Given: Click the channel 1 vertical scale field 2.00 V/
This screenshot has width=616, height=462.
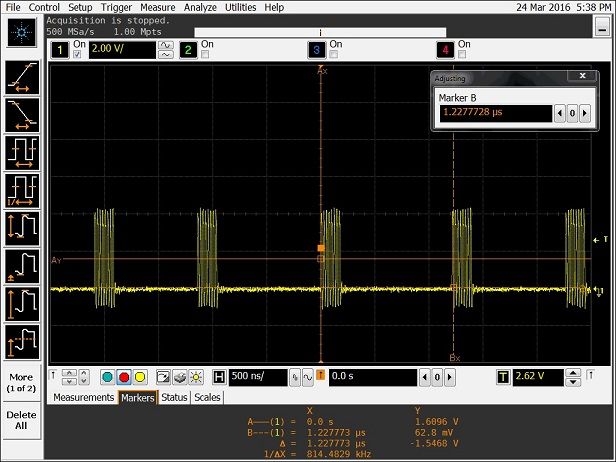Looking at the screenshot, I should pos(122,50).
